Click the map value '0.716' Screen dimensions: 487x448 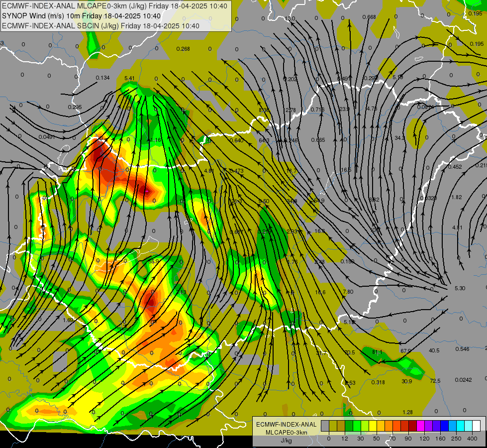tap(317, 110)
